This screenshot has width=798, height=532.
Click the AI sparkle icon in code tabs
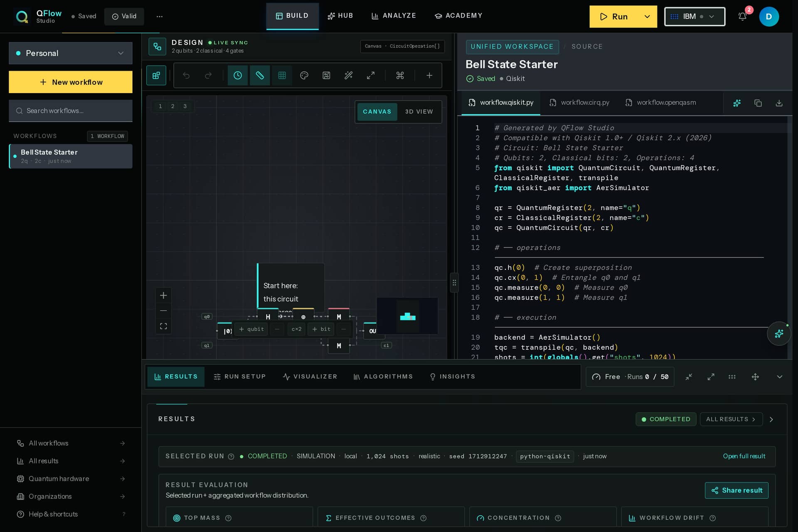click(x=737, y=103)
